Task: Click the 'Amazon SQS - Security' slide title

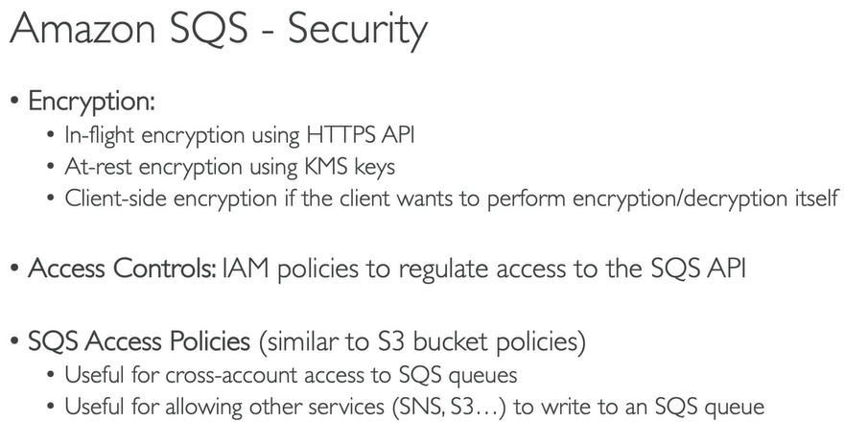Action: coord(218,31)
